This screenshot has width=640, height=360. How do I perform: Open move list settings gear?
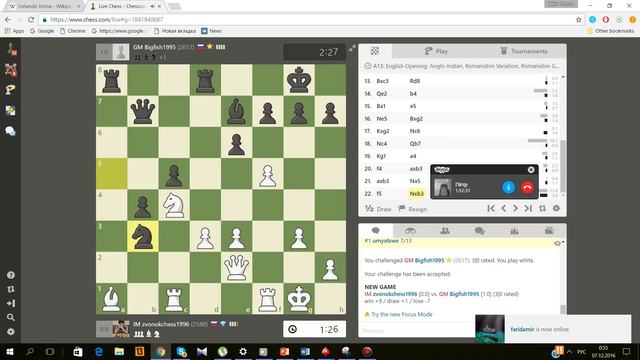coord(556,209)
